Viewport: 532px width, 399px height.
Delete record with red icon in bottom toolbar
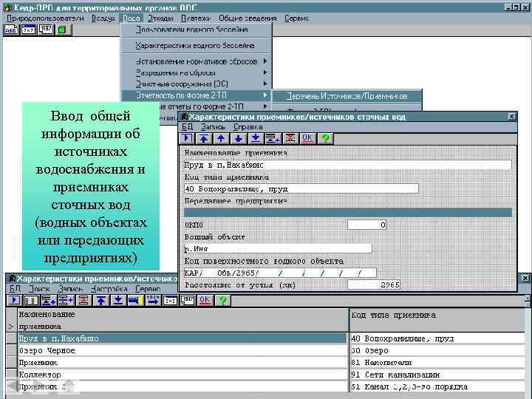click(83, 300)
